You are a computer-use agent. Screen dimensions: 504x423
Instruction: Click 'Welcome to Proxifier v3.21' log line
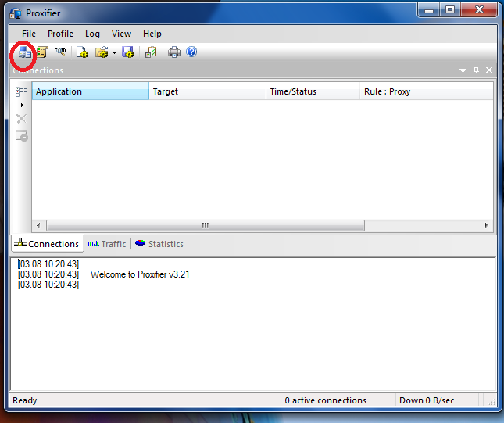pos(140,274)
